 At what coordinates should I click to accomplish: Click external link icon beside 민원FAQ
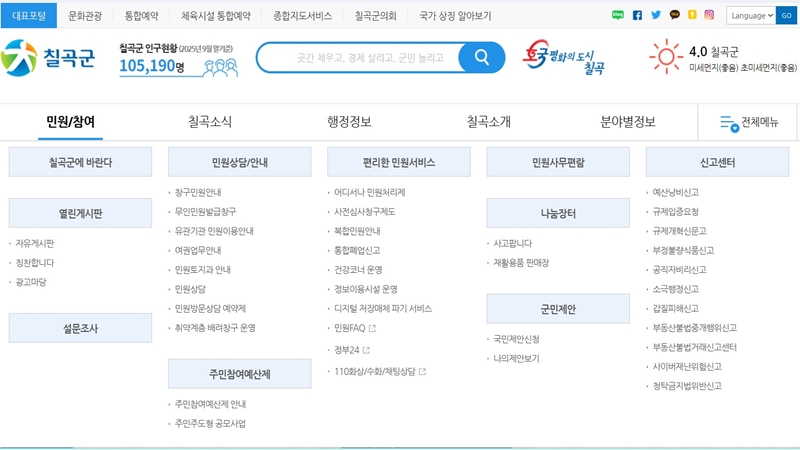click(372, 329)
